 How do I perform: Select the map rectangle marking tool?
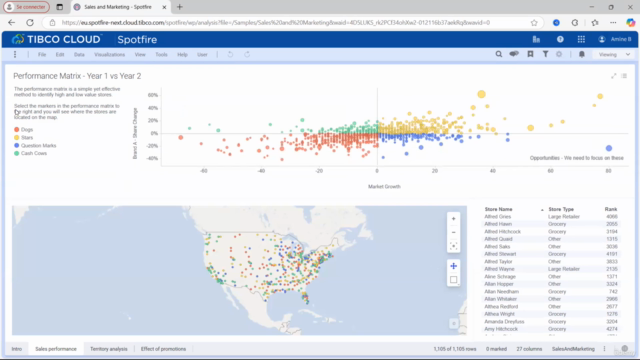tap(453, 280)
